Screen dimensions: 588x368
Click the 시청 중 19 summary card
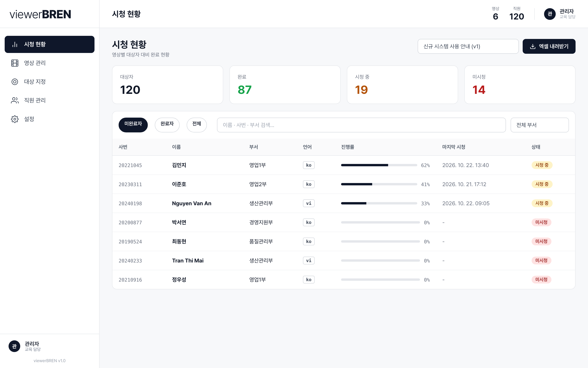(402, 85)
